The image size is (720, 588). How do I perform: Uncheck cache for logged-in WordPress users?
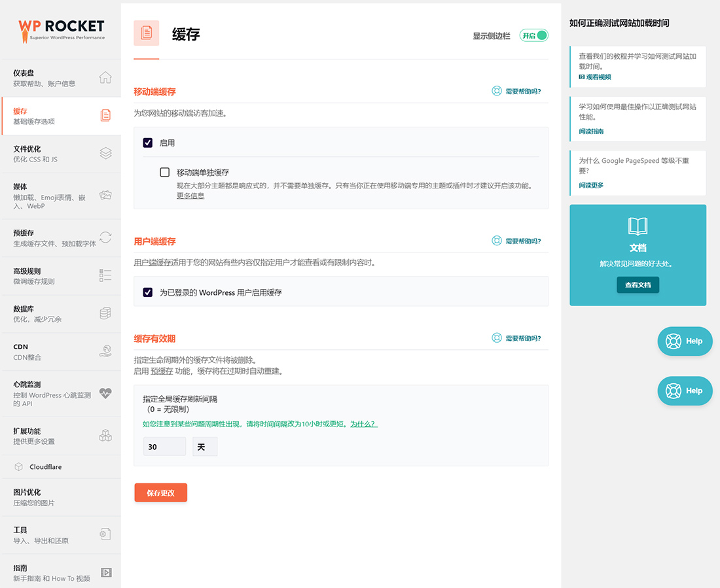[x=148, y=292]
